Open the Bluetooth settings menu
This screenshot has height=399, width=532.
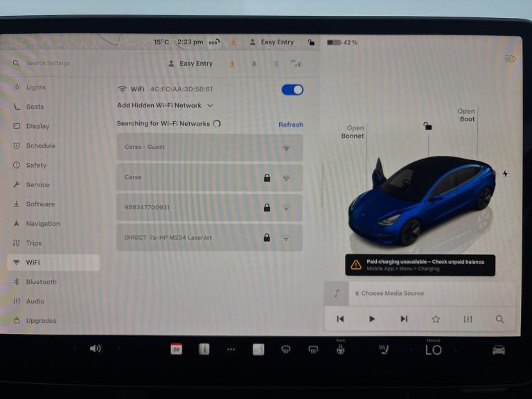click(x=41, y=282)
